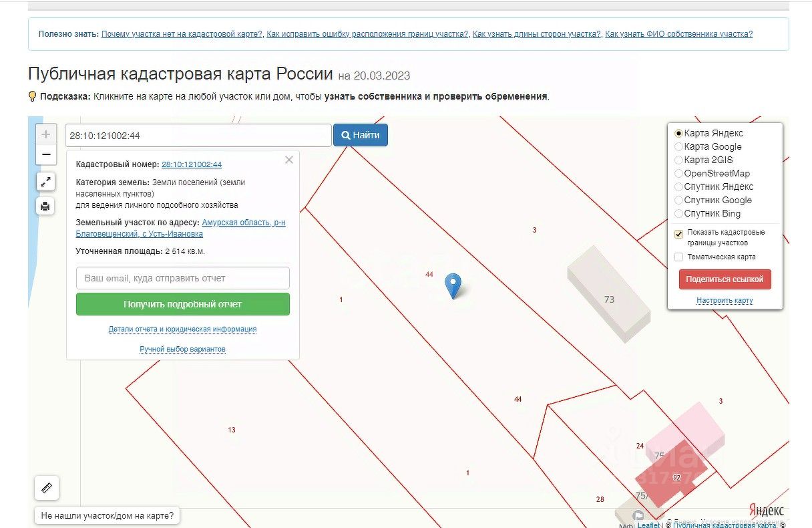The height and width of the screenshot is (528, 812).
Task: Click Поделиться ссылкой button
Action: click(x=725, y=279)
